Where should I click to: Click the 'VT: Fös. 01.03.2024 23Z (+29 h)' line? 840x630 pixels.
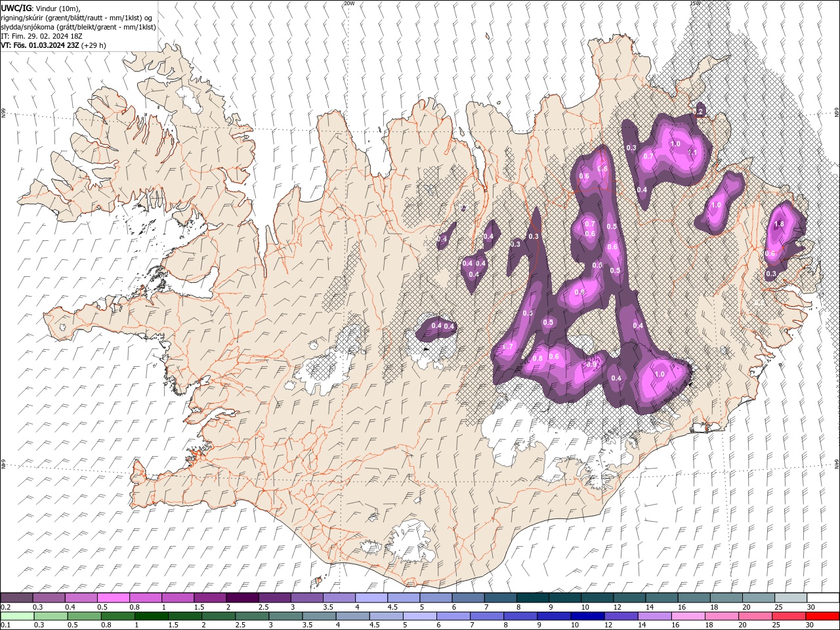pos(53,45)
